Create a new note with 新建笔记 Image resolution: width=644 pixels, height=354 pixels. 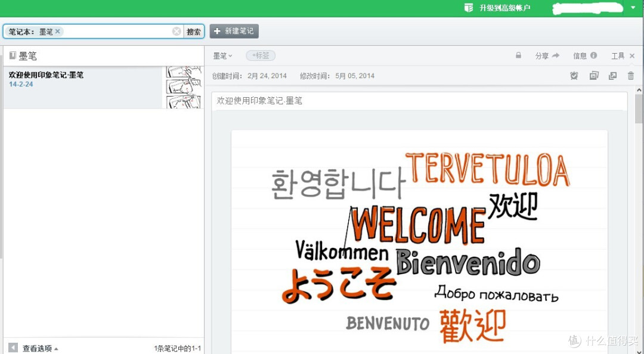point(234,31)
